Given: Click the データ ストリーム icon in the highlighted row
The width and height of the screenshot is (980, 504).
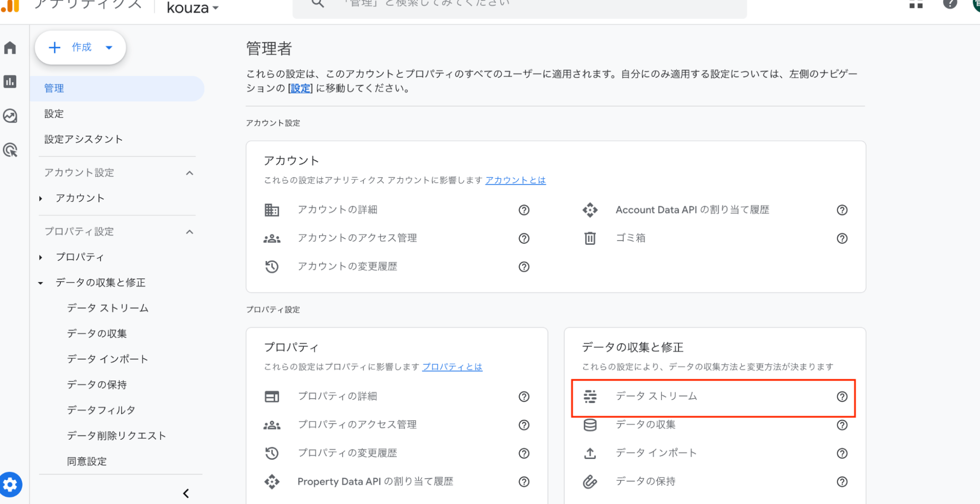Looking at the screenshot, I should click(x=590, y=397).
